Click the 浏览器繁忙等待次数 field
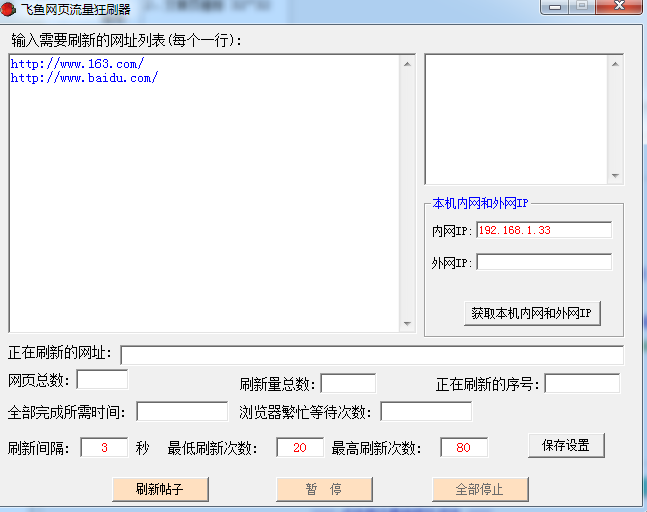 click(426, 412)
